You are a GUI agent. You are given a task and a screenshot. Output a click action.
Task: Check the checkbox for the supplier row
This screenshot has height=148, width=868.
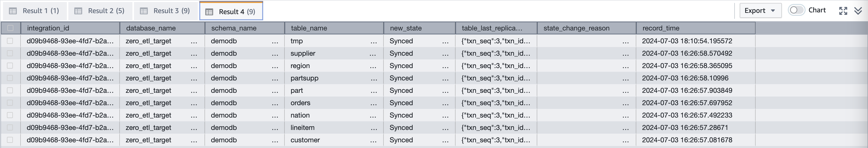10,53
